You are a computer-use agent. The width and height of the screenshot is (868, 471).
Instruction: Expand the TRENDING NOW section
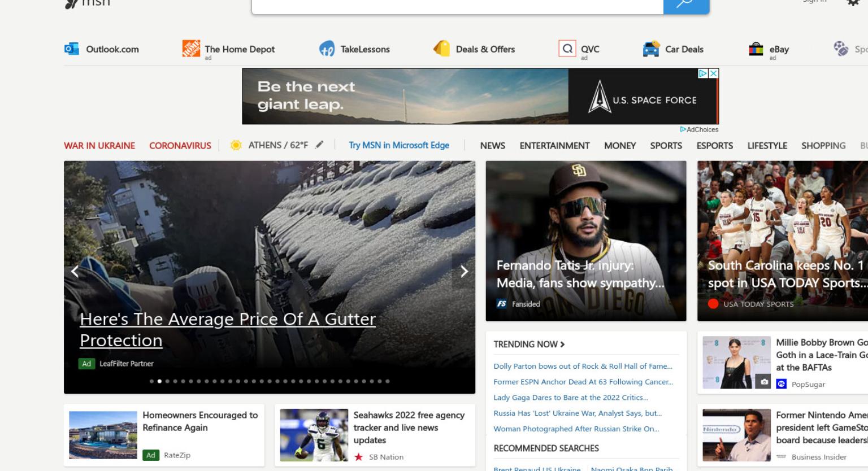(529, 344)
